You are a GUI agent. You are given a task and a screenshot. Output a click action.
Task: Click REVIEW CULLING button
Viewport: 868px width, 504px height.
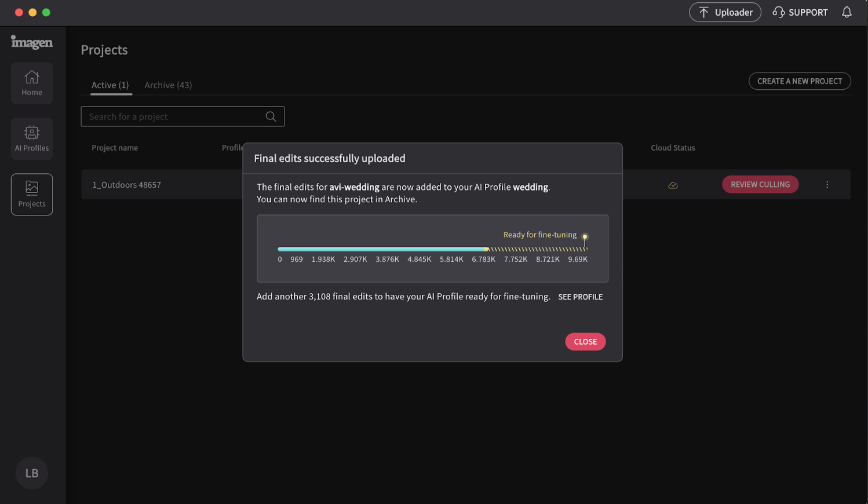[x=760, y=184]
